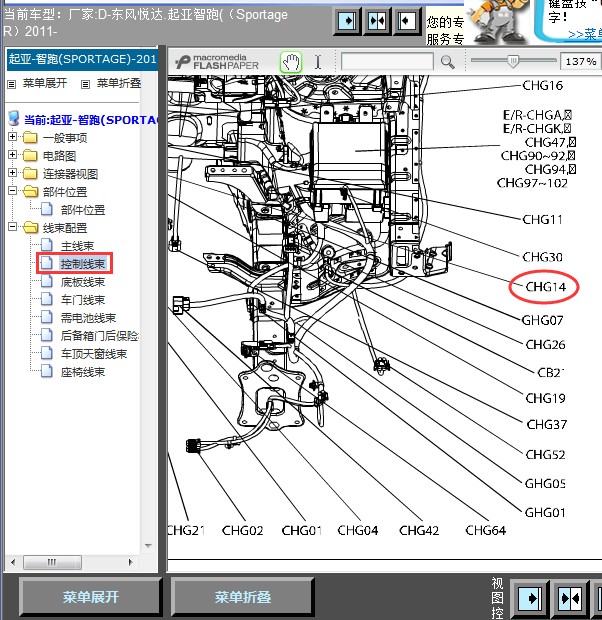Viewport: 602px width, 620px height.
Task: Click the 起亚-智跑(SPORTAGE)-201 sidebar title bar
Action: point(82,59)
